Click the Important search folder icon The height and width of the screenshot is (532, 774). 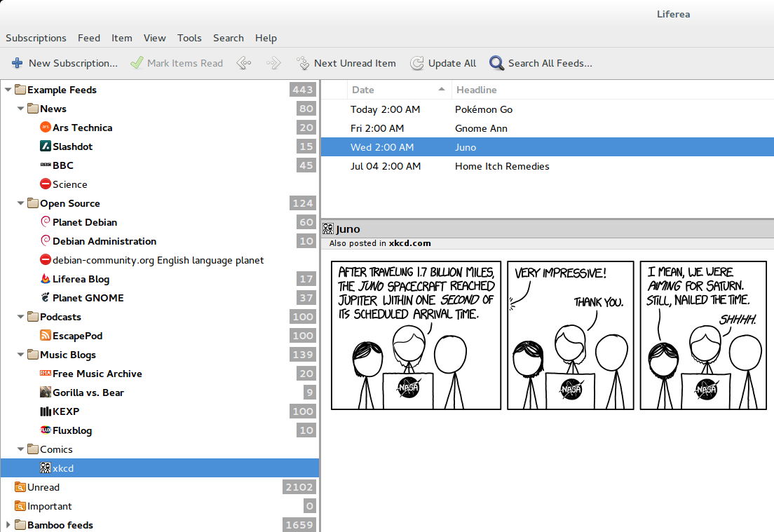(x=20, y=506)
